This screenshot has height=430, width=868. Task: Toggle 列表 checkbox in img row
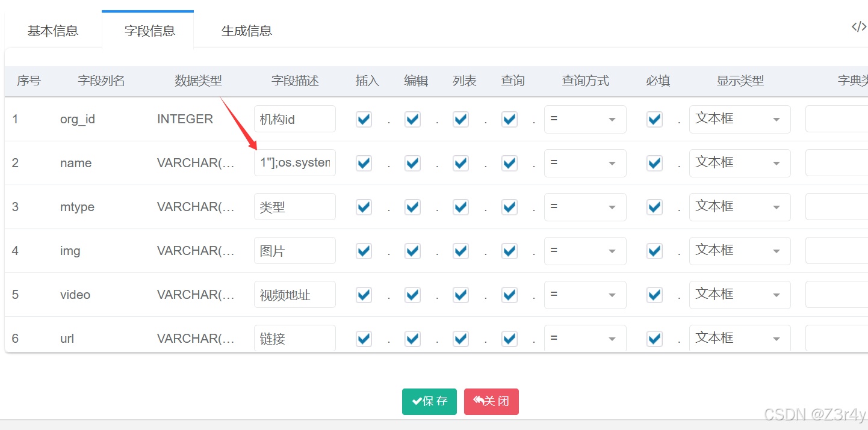coord(460,251)
